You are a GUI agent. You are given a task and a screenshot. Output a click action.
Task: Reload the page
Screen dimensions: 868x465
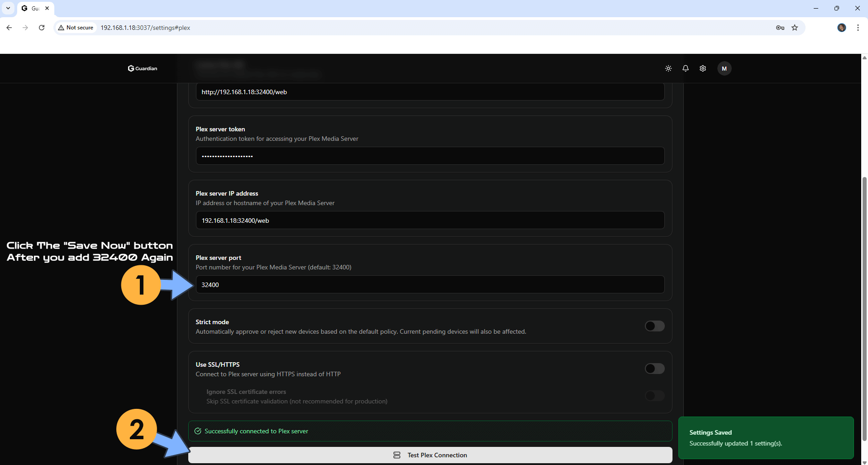point(42,28)
